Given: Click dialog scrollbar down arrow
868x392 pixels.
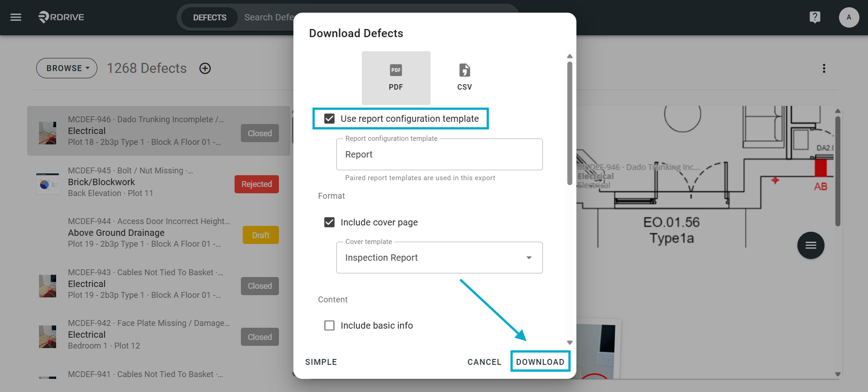Looking at the screenshot, I should (x=570, y=343).
